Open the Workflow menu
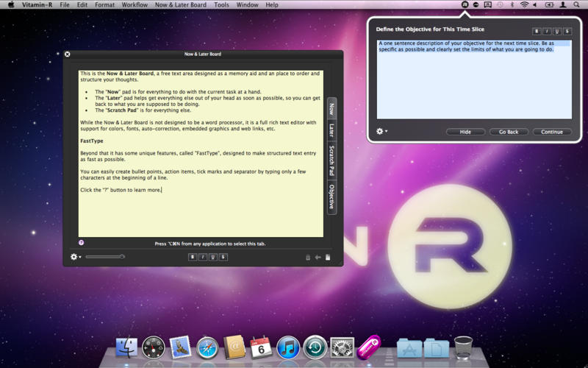 135,4
